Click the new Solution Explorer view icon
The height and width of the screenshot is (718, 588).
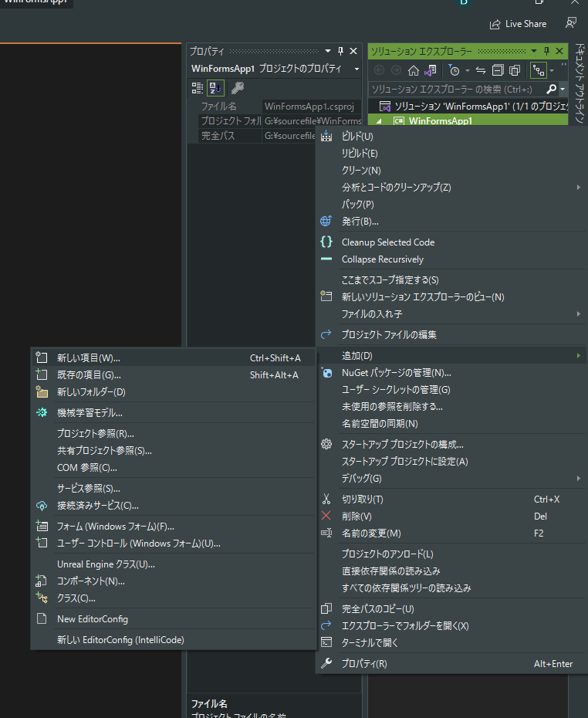(326, 296)
